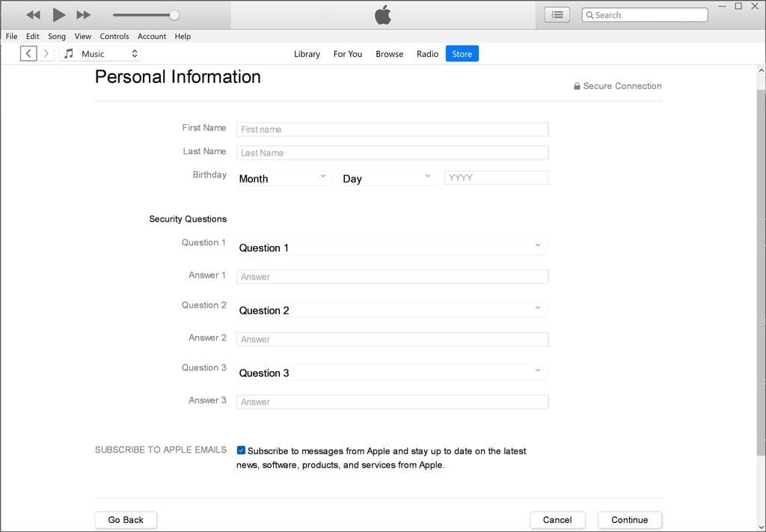The height and width of the screenshot is (532, 766).
Task: Open the Account menu
Action: pos(152,36)
